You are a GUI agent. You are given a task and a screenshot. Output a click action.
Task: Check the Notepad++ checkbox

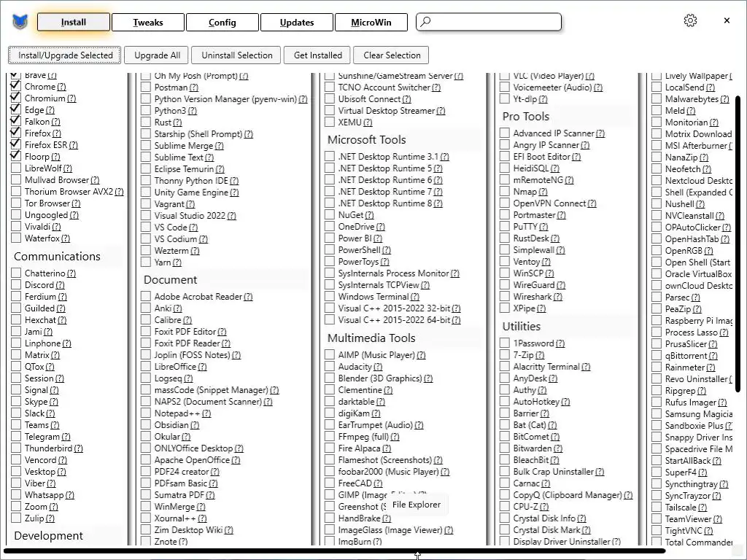pos(146,413)
